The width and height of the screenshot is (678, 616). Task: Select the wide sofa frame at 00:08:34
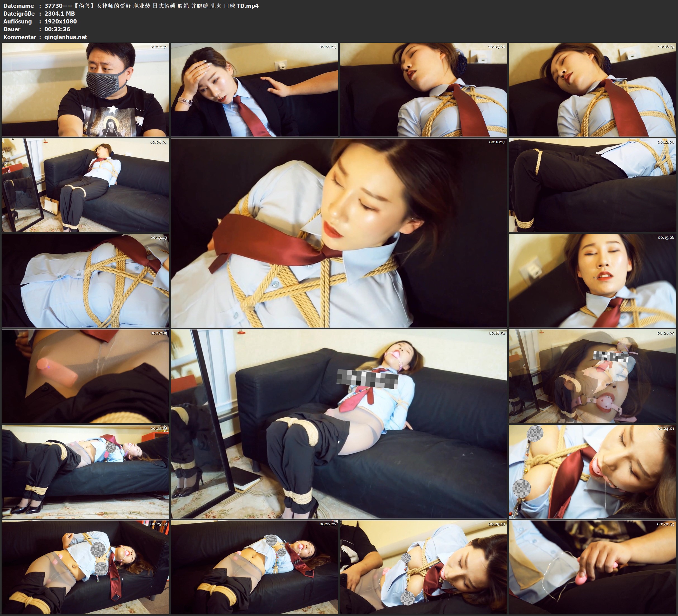(85, 185)
